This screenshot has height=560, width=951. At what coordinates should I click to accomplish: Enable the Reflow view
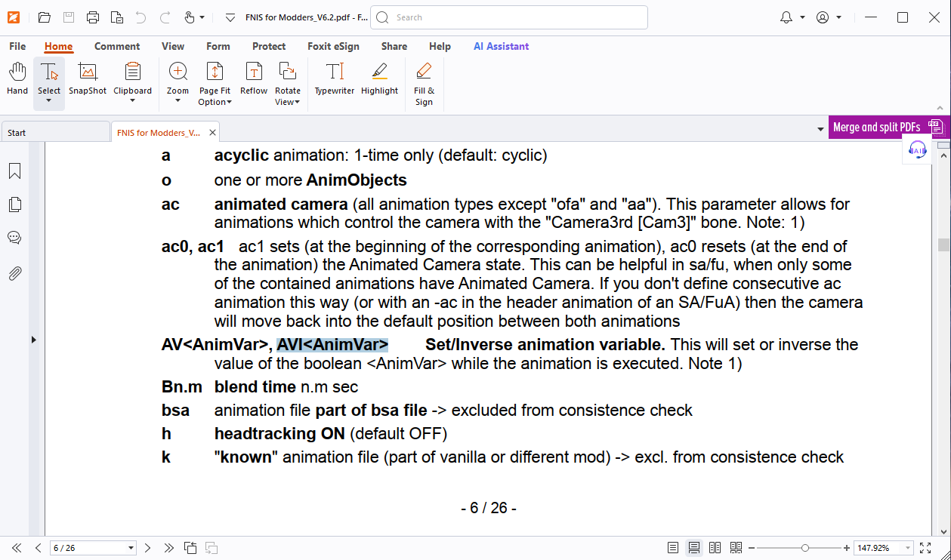coord(254,78)
